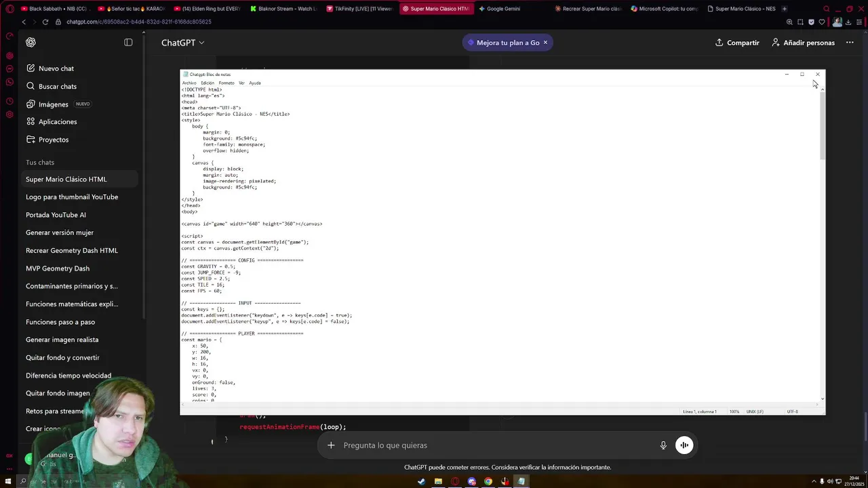This screenshot has width=868, height=488.
Task: Open the ChatGPT model selector dropdown
Action: coord(182,43)
